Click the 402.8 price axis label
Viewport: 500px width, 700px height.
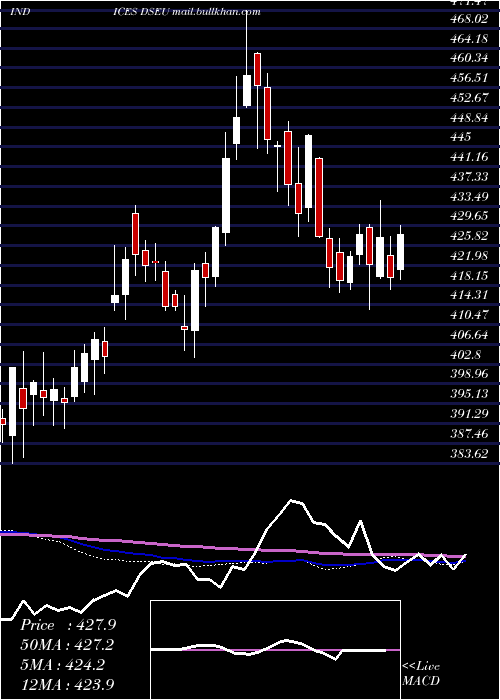click(x=466, y=354)
